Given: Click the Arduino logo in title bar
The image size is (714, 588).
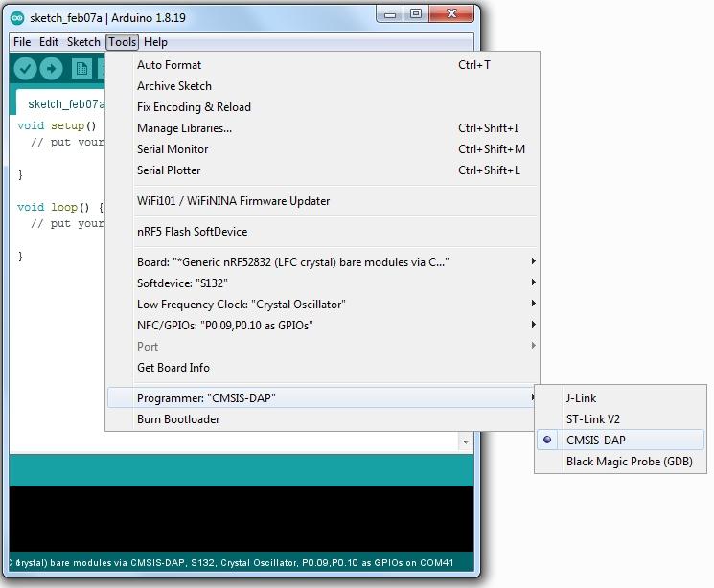Looking at the screenshot, I should coord(17,18).
